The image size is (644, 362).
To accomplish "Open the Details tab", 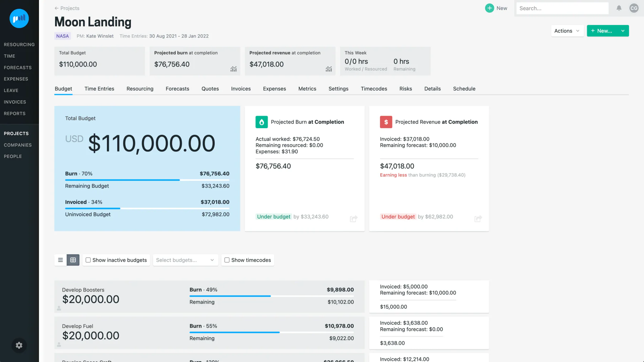I will tap(433, 89).
